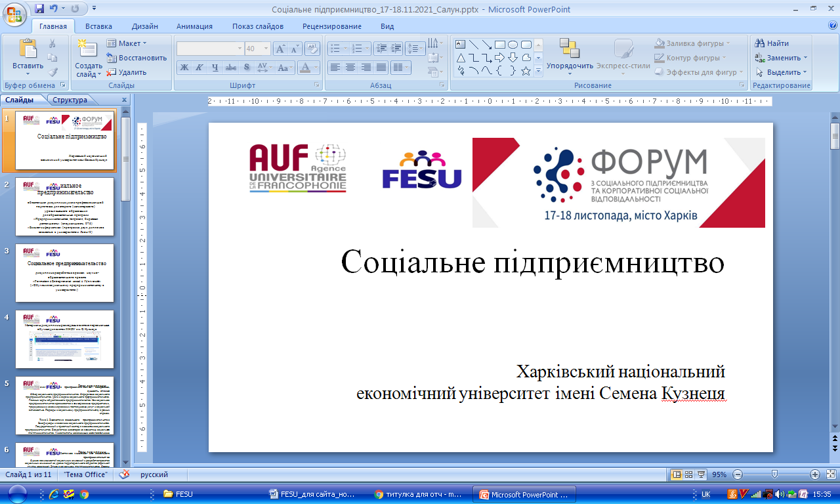Select the five-point star shape
Screen dimensions: 840x504
point(526,71)
